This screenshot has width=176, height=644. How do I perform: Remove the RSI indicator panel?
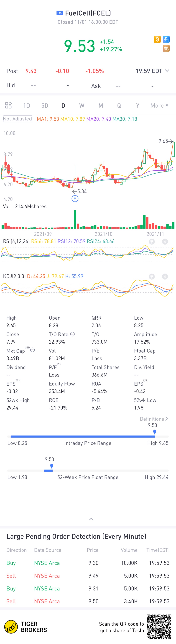click(x=165, y=241)
